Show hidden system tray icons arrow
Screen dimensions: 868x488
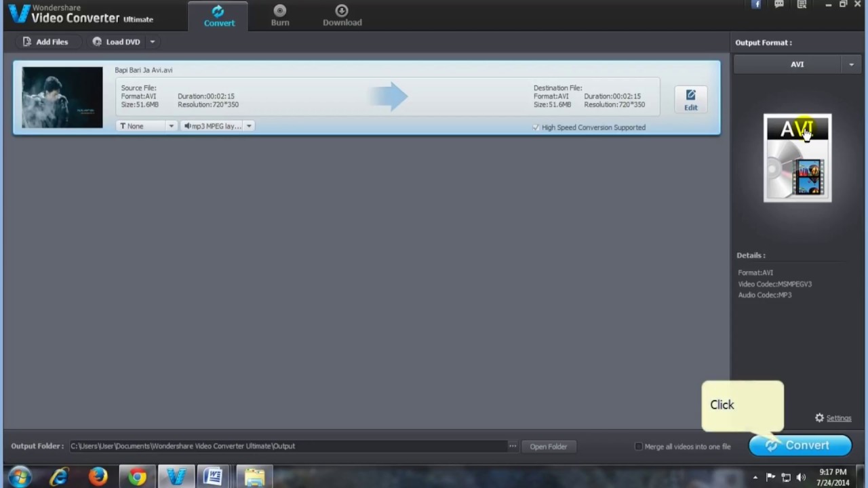[755, 478]
